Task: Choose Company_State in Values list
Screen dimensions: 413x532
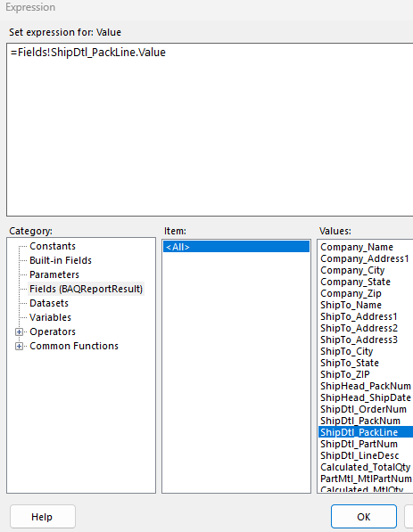Action: click(x=355, y=282)
